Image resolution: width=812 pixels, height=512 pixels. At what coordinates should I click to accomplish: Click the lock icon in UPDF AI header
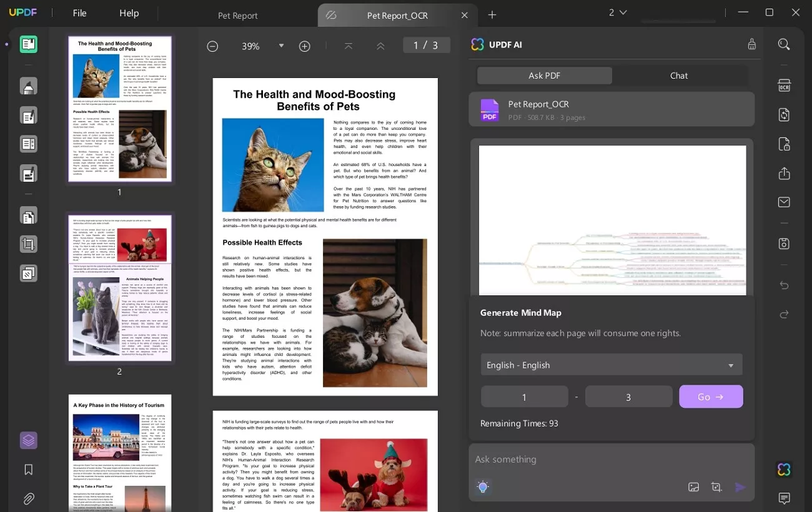click(x=752, y=44)
